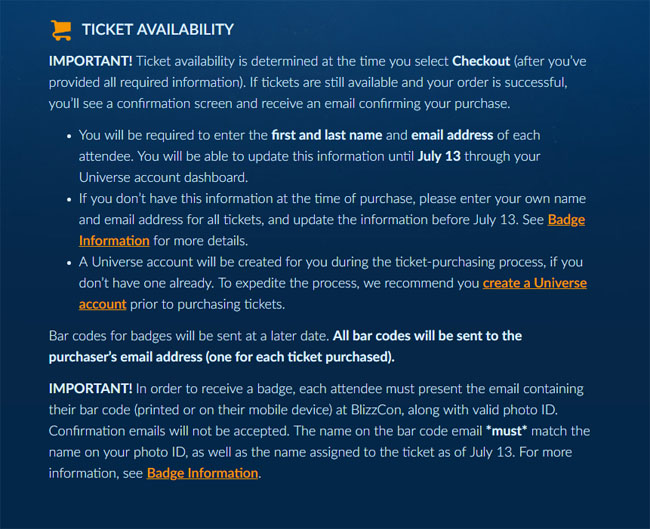
Task: Click the TICKET AVAILABILITY heading
Action: point(158,29)
